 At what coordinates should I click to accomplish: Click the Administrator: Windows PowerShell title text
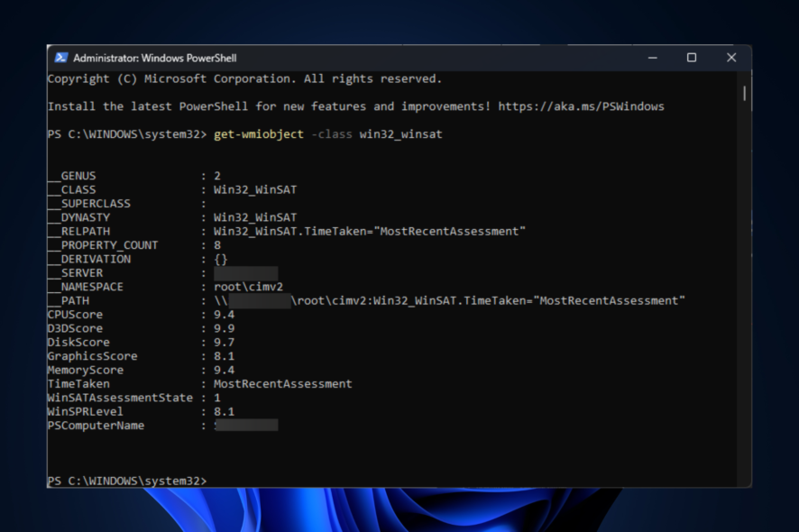[154, 58]
